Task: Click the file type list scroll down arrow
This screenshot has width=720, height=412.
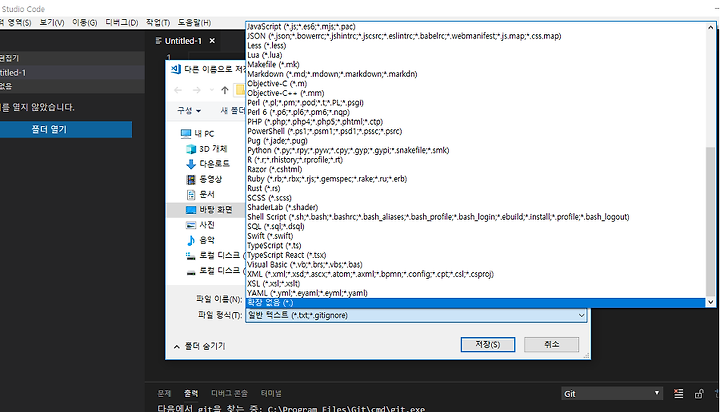Action: (x=711, y=302)
